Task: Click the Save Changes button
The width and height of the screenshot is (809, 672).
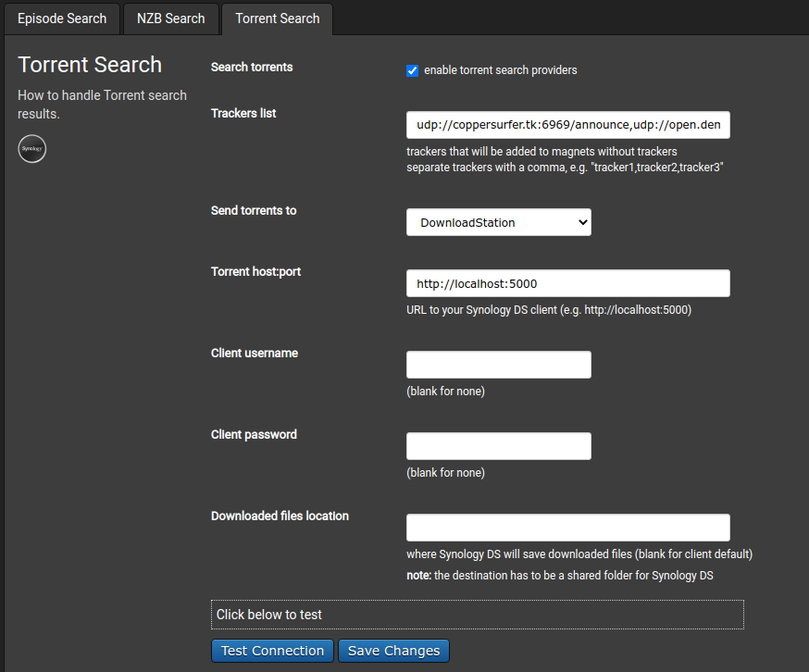Action: pyautogui.click(x=393, y=651)
